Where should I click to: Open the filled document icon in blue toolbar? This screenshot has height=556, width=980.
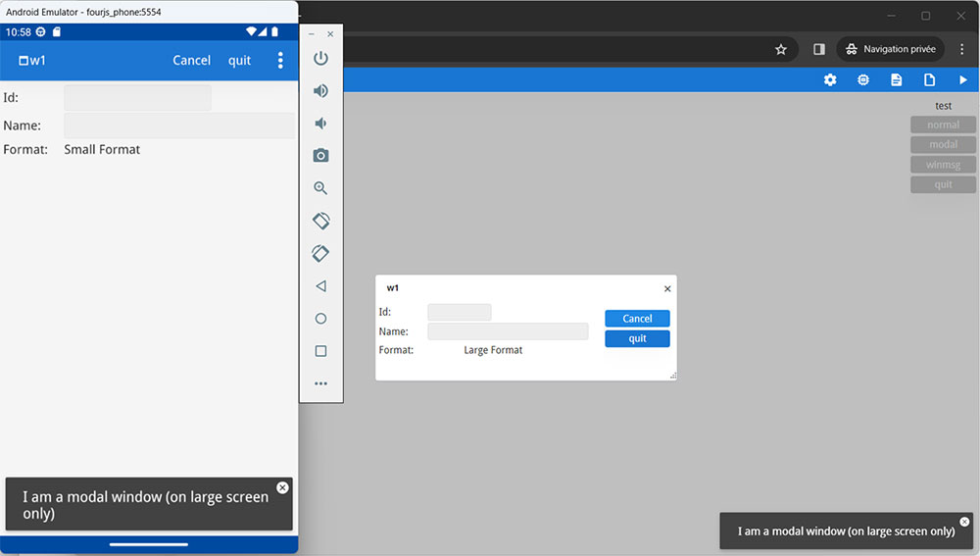(x=897, y=79)
